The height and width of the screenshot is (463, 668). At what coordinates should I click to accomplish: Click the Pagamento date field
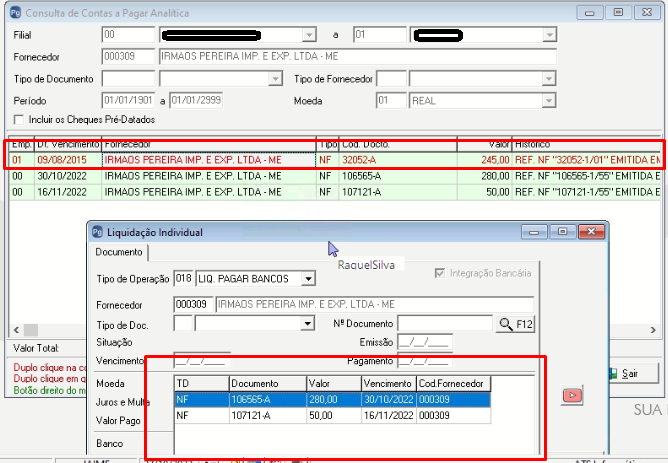click(425, 361)
